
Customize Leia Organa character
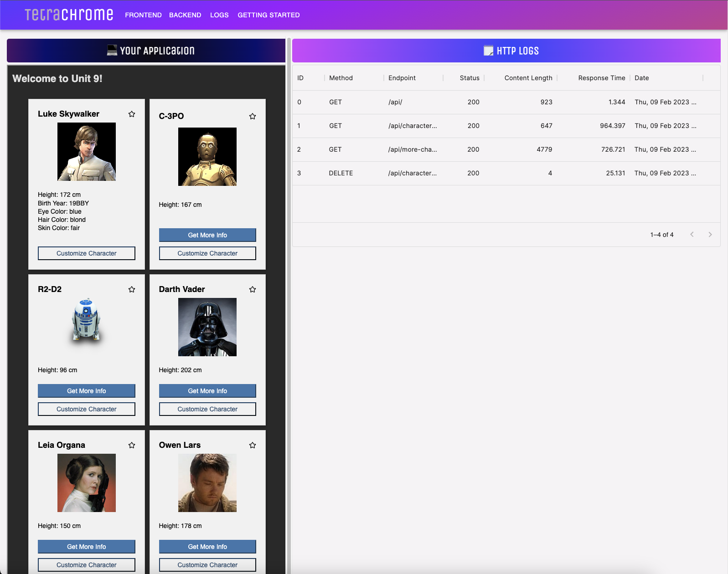87,565
